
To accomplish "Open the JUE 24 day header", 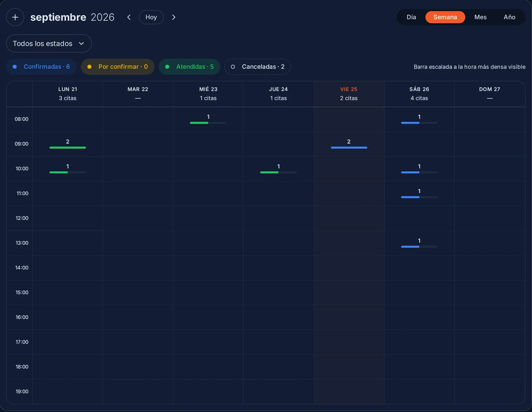I will click(x=279, y=94).
